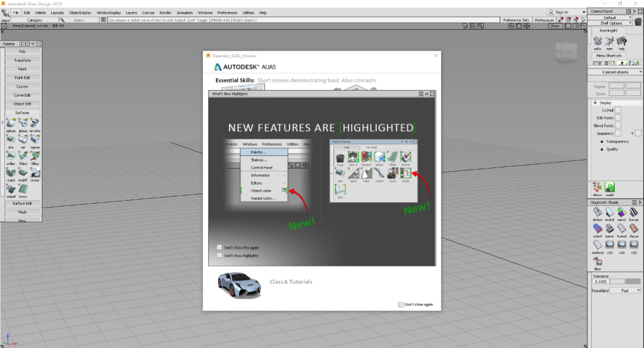This screenshot has width=644, height=348.
Task: Click the Workspaces button
Action: (544, 20)
